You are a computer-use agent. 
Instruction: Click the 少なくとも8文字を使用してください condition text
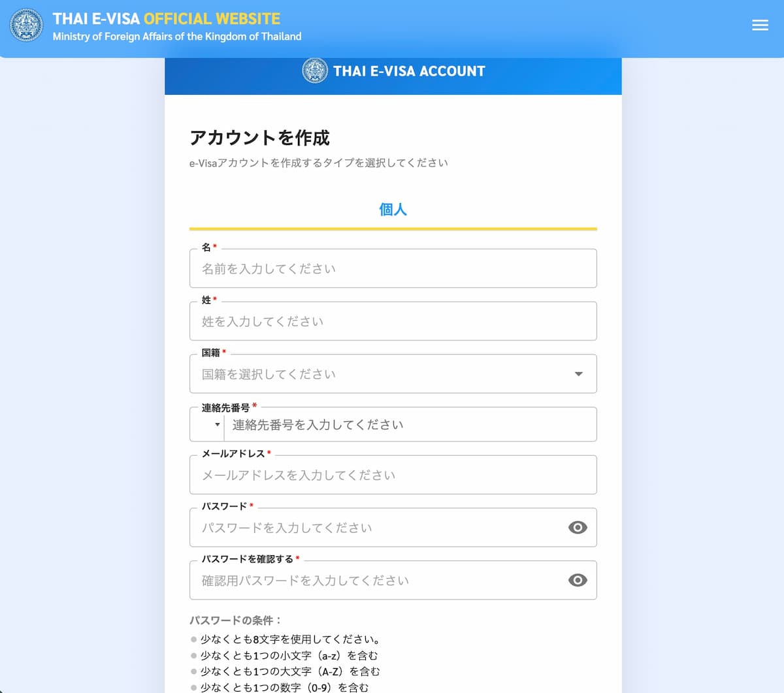(x=291, y=639)
